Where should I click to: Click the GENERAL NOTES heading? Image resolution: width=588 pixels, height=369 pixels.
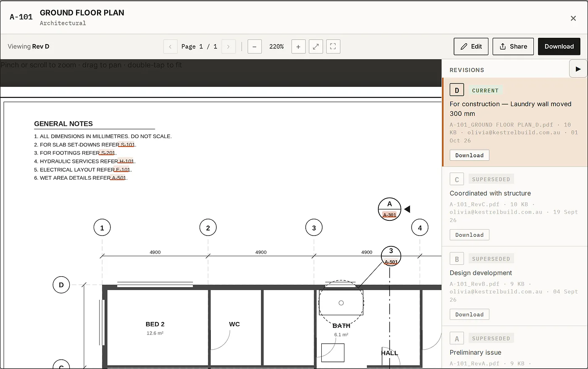click(x=63, y=124)
